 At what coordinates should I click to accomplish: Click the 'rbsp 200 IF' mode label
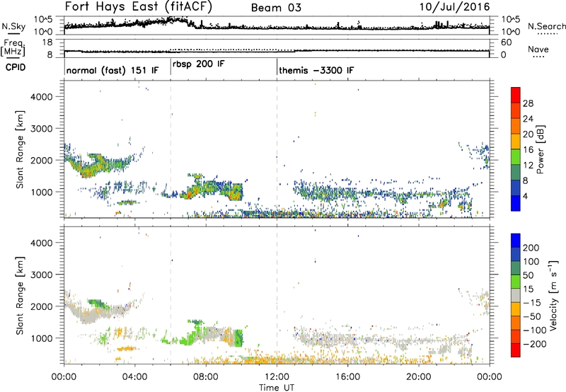199,64
